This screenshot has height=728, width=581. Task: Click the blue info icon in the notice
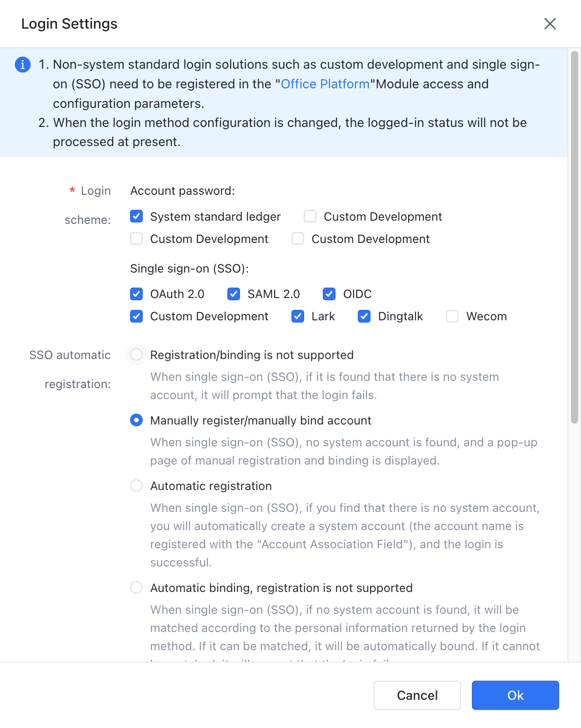(x=23, y=65)
